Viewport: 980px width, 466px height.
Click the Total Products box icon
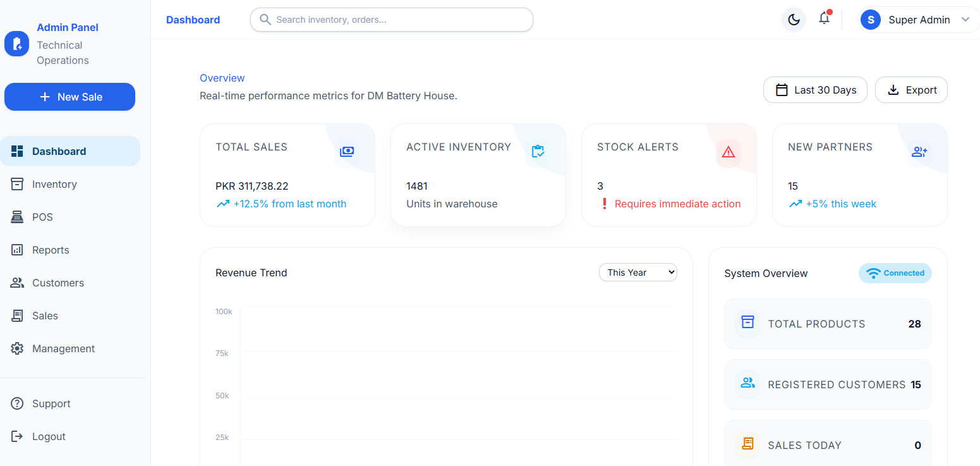(747, 322)
